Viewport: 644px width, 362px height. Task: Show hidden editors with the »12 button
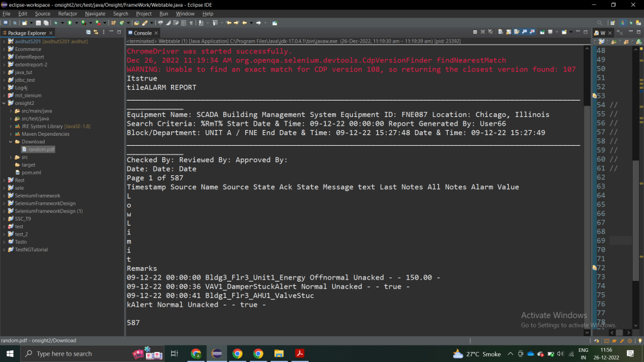(x=620, y=33)
